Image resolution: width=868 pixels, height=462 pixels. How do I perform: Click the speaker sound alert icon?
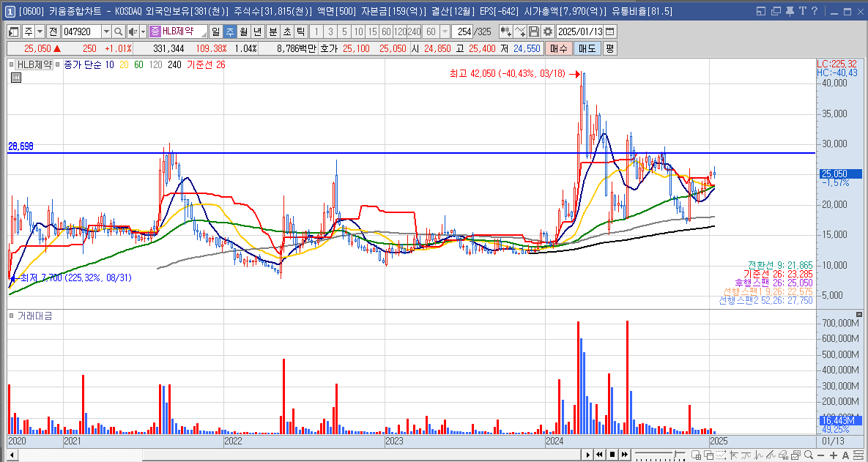pyautogui.click(x=133, y=31)
